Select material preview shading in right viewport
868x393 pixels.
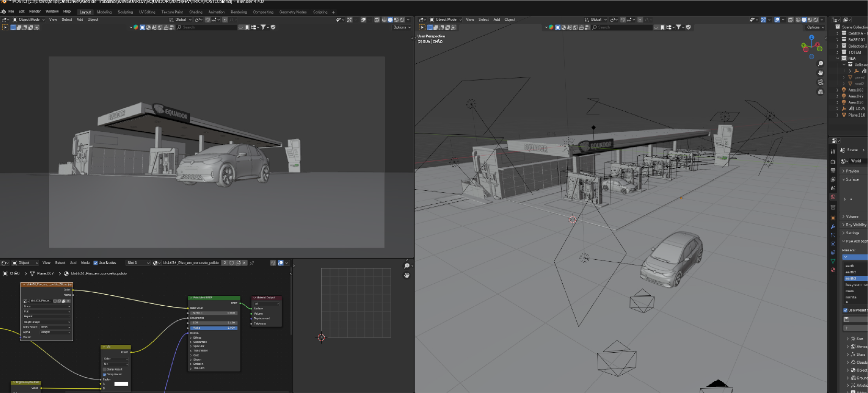point(810,20)
